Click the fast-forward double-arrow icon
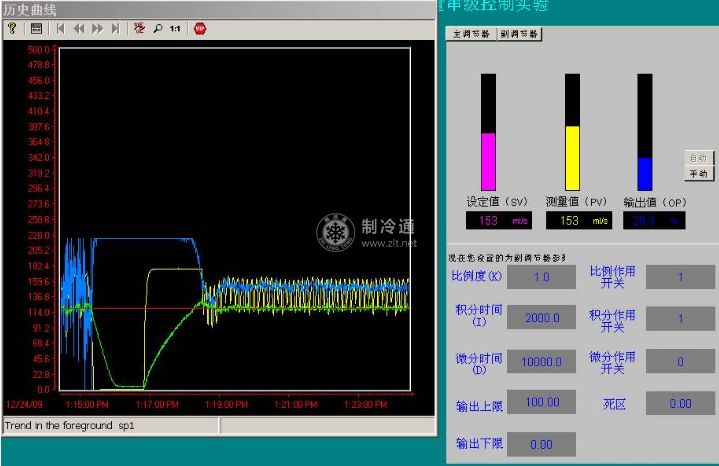This screenshot has width=719, height=466. click(x=97, y=29)
